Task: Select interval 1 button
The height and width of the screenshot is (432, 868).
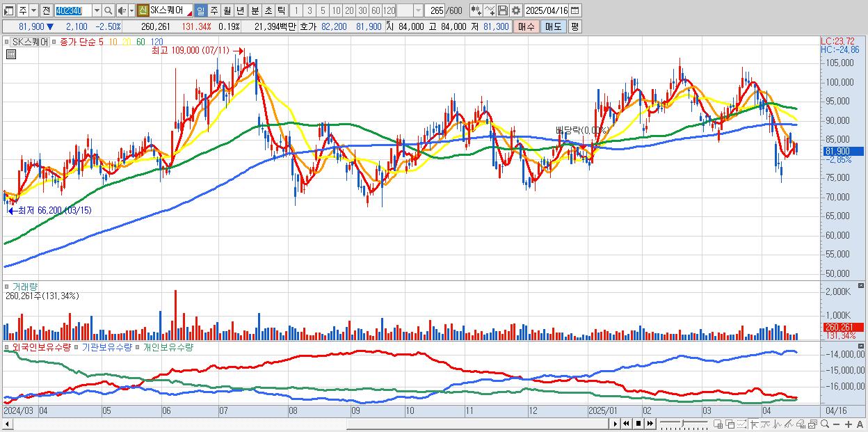Action: point(296,10)
